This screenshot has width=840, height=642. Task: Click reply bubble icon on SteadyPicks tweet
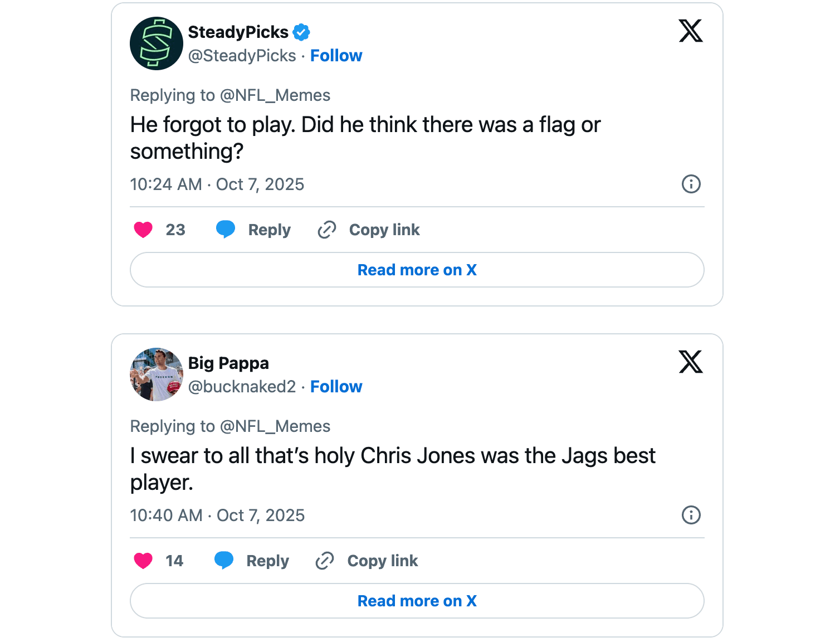[226, 230]
